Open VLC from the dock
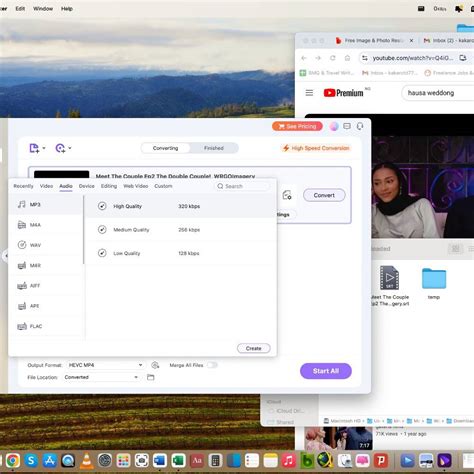474x474 pixels. [87, 461]
